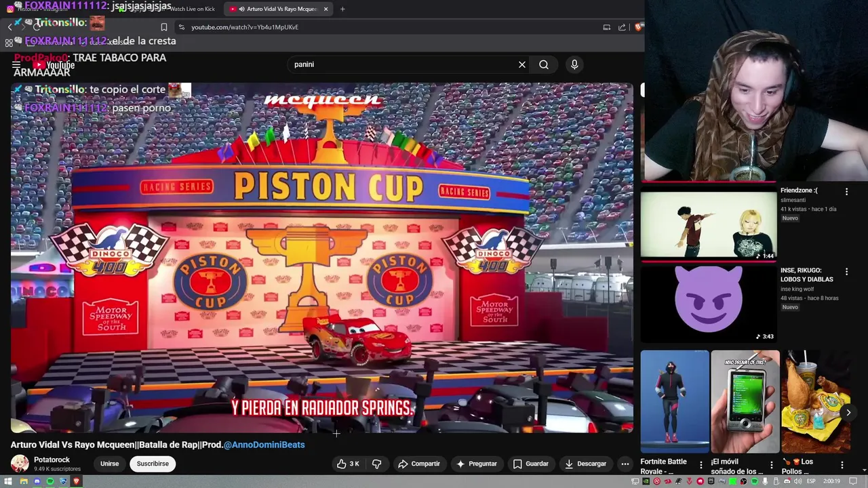Open Spotify from the taskbar
The height and width of the screenshot is (488, 868).
point(50,481)
